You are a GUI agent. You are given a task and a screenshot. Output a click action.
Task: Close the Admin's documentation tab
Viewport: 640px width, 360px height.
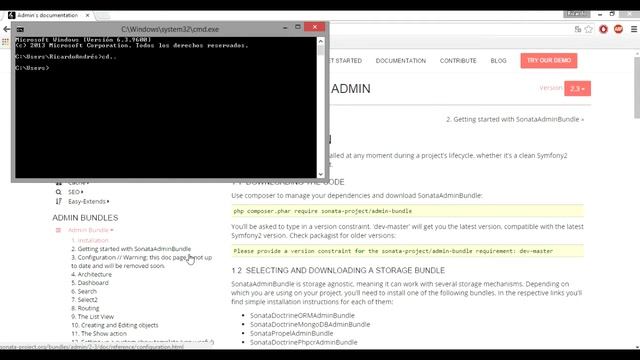click(87, 15)
